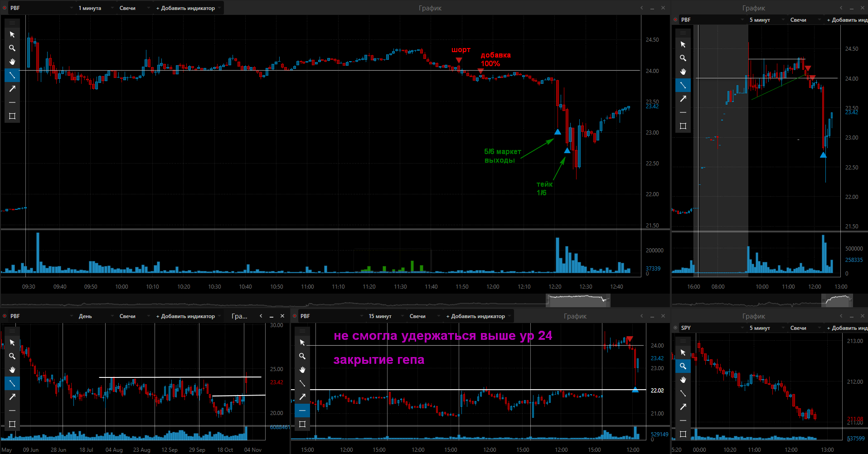Select the hand pan tool in the 1-minute PBF chart
The image size is (868, 454).
click(x=12, y=62)
